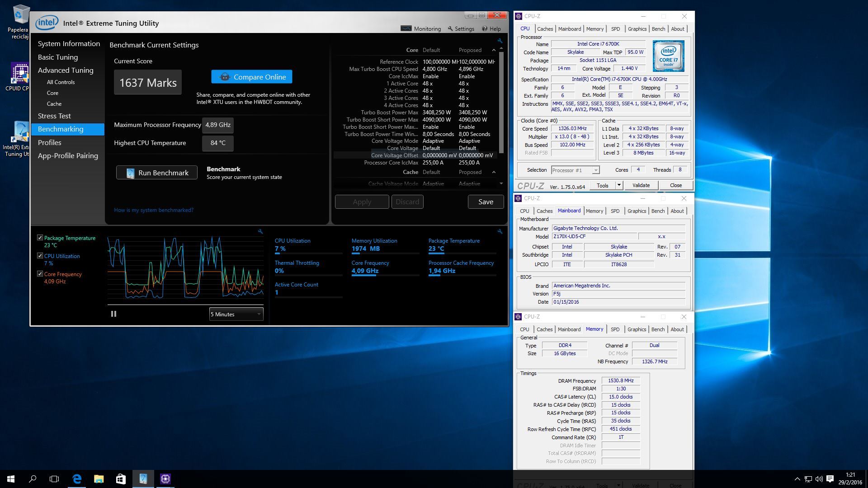
Task: Click Run Benchmark button
Action: [157, 173]
